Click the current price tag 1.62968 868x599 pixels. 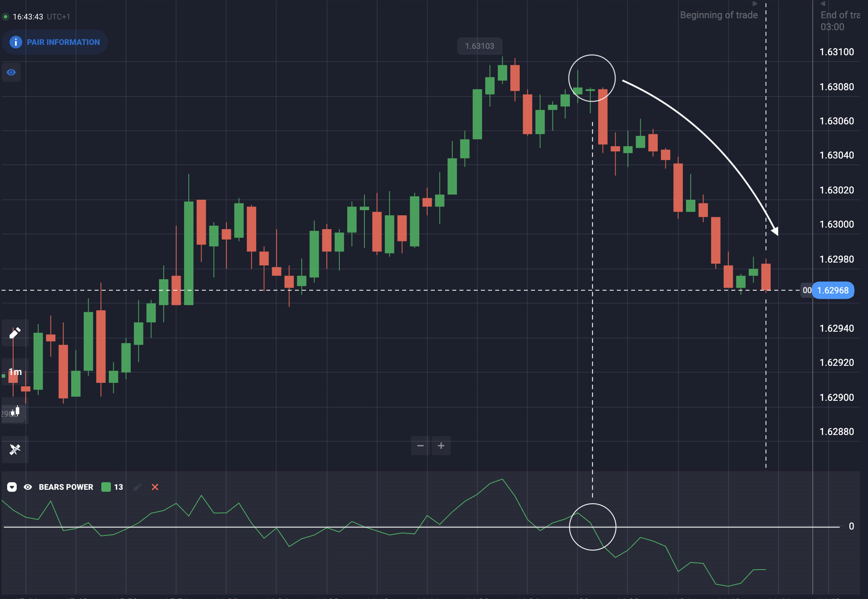click(833, 290)
